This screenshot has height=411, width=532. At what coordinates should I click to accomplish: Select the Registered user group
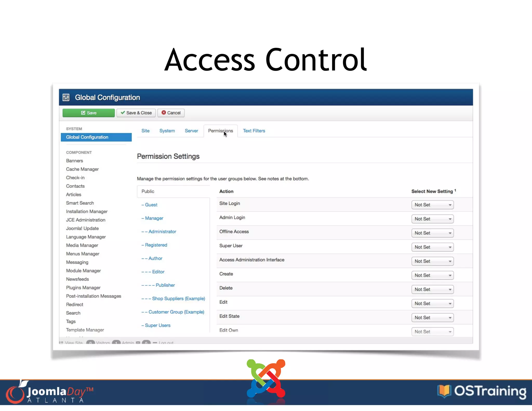pyautogui.click(x=154, y=245)
